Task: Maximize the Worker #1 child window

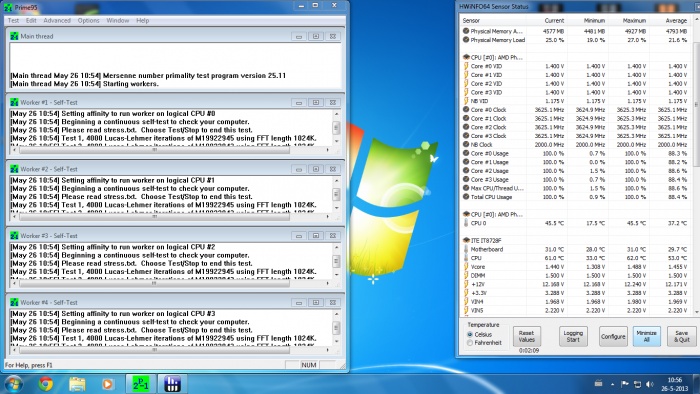Action: tap(316, 103)
